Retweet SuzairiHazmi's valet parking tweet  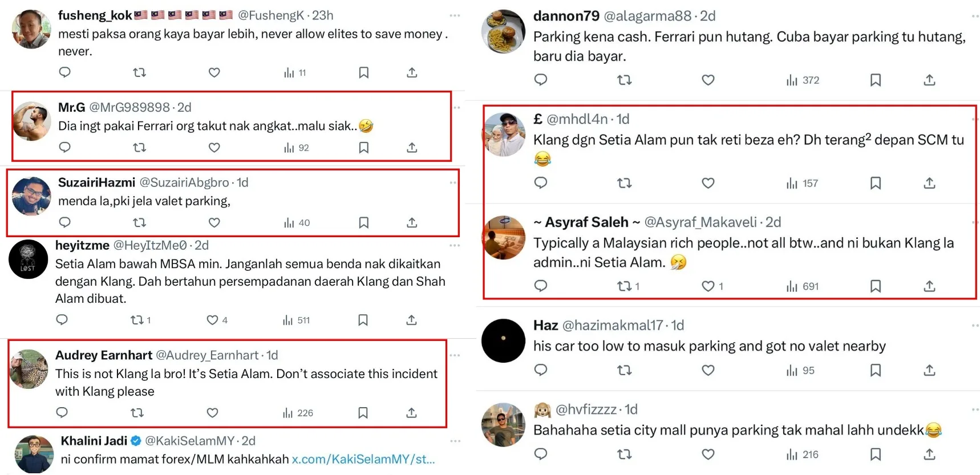pyautogui.click(x=139, y=222)
